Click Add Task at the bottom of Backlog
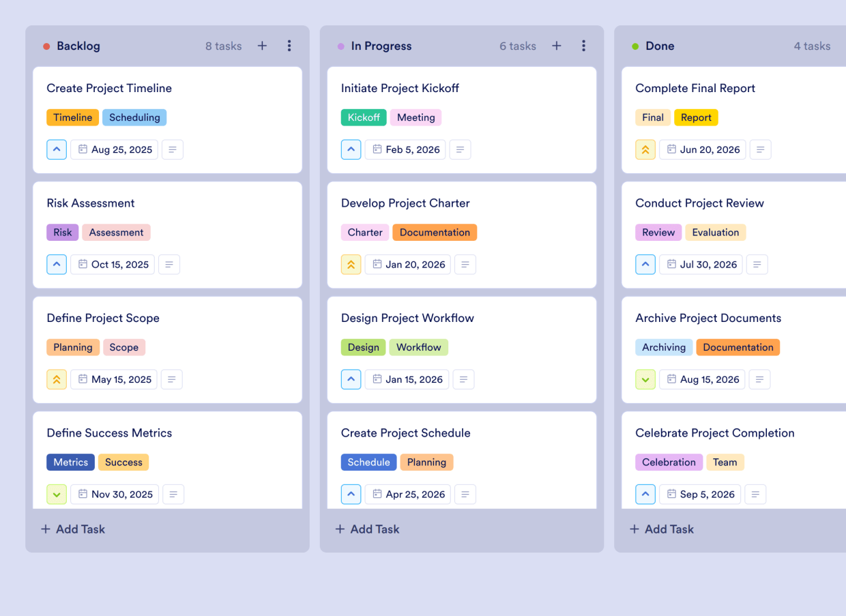846x616 pixels. point(72,529)
